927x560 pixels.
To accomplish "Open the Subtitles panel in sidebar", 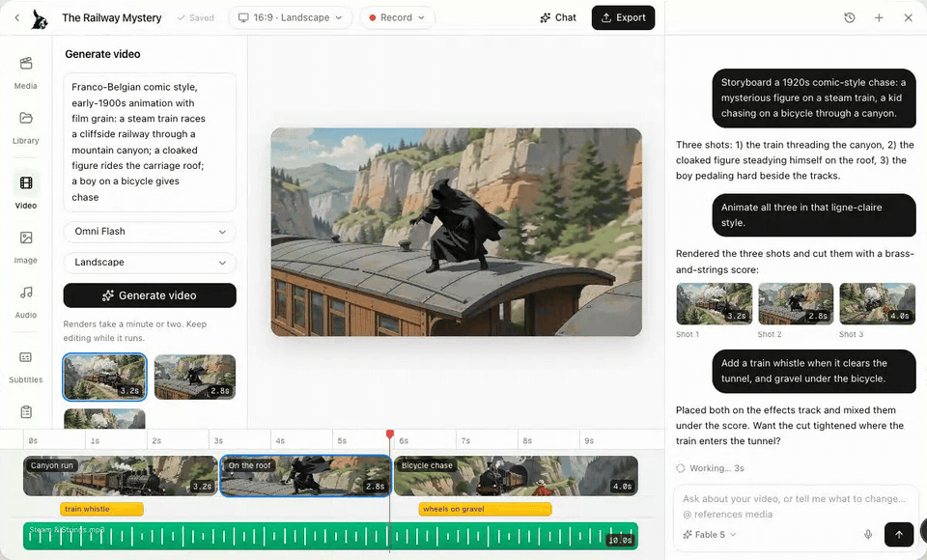I will (26, 367).
